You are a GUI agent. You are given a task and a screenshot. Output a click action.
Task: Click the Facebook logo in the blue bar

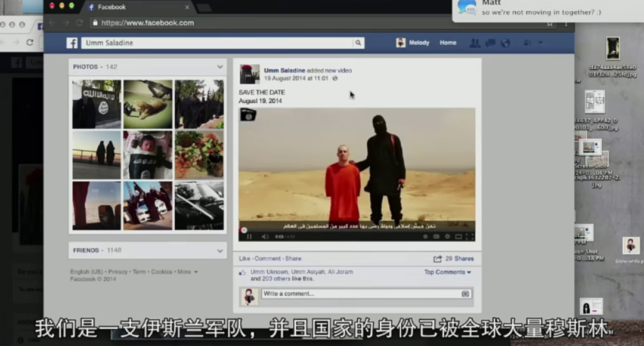(x=72, y=43)
